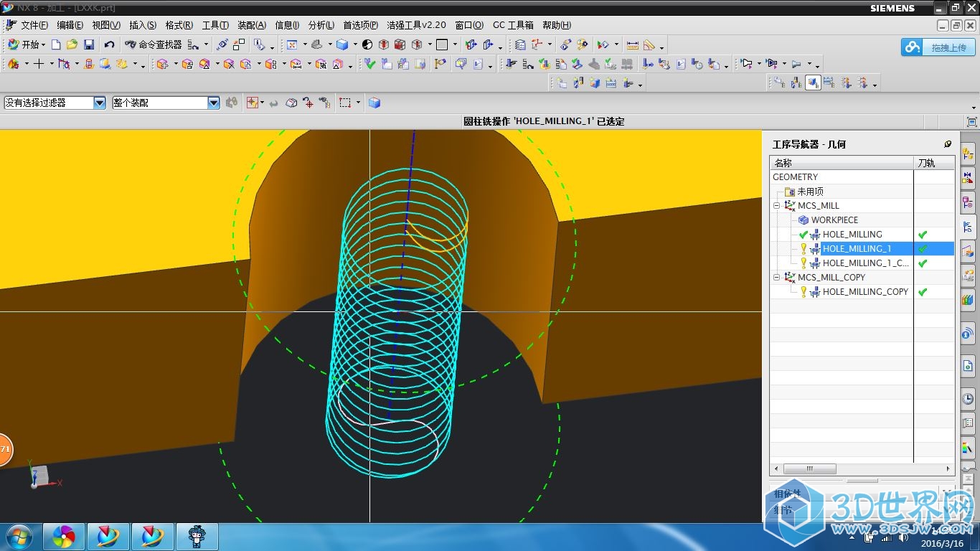Select the WORKPIECE tree item
The width and height of the screenshot is (980, 551).
point(835,220)
